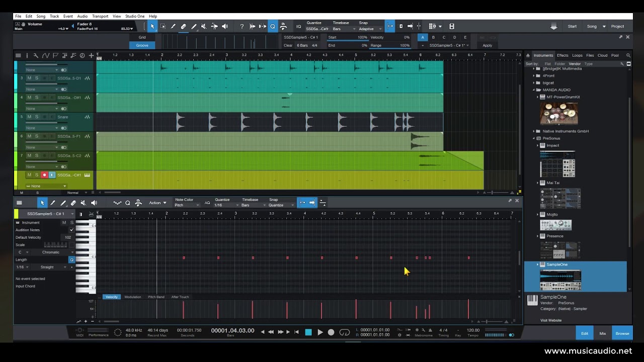Screen dimensions: 644x362
Task: Uncheck the Audition Notes checkbox
Action: pos(71,230)
